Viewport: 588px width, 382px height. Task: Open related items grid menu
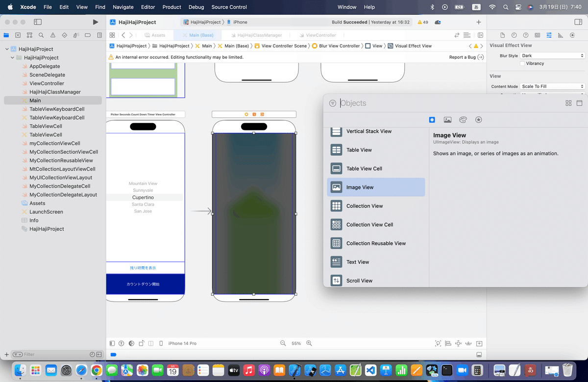pos(112,35)
